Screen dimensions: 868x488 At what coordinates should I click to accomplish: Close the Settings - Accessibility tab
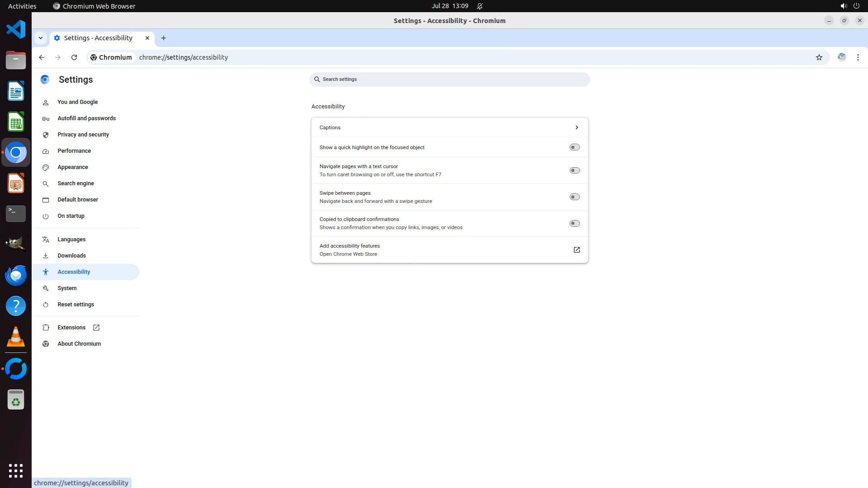(147, 38)
